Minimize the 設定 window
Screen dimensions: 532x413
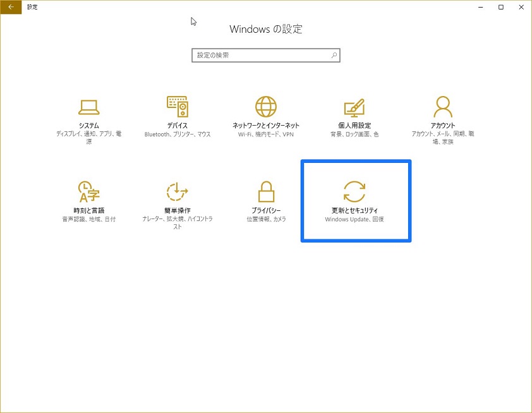pyautogui.click(x=480, y=7)
